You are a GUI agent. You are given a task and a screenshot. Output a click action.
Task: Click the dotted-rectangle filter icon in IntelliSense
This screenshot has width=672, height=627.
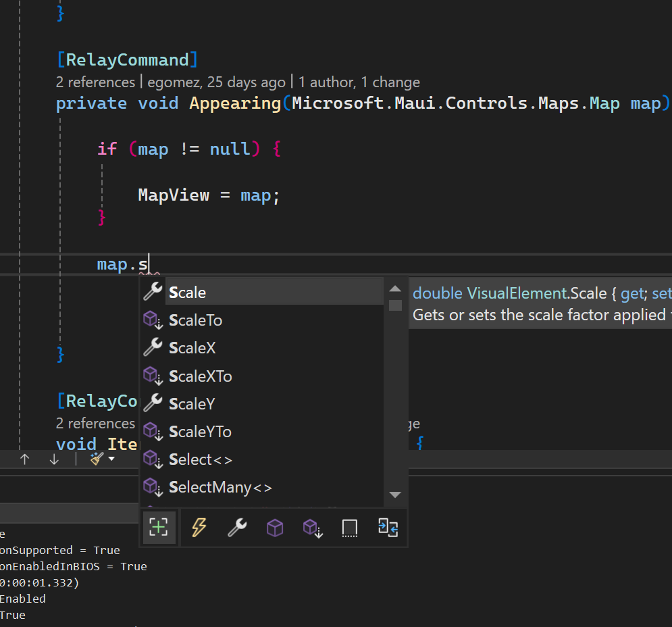point(349,527)
